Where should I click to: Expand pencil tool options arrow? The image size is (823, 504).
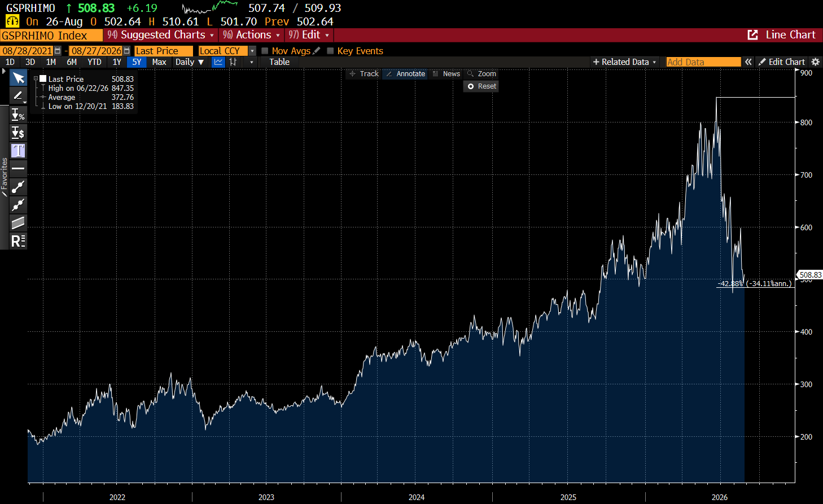coord(25,102)
